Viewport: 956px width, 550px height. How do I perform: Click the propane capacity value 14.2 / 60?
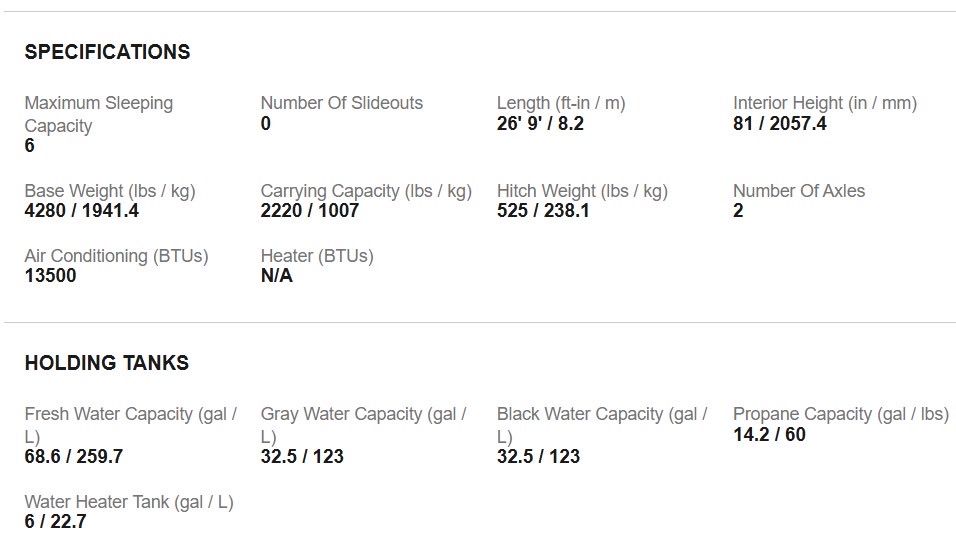(768, 435)
